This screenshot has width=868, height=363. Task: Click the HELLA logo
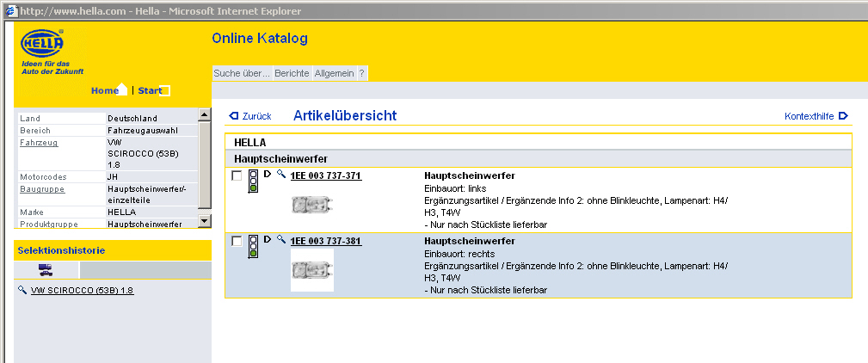coord(41,44)
